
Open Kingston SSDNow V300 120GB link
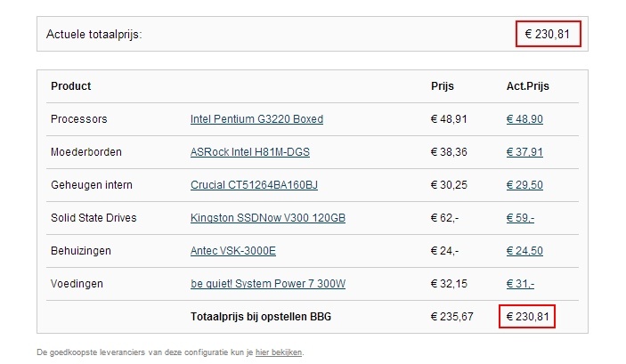pos(267,218)
